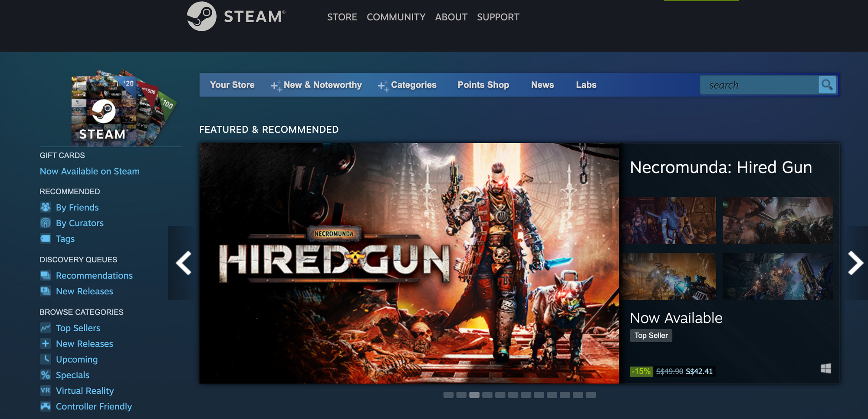Jump to first carousel slide indicator
This screenshot has height=419, width=868.
(x=448, y=395)
